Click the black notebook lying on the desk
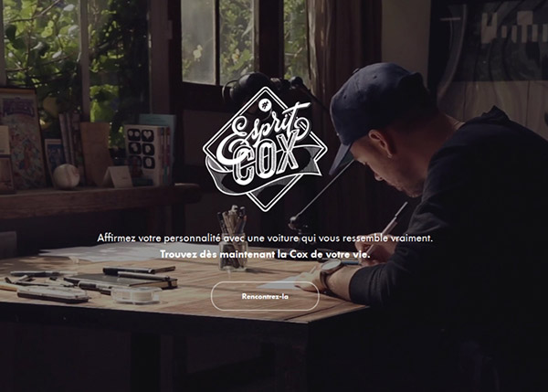The height and width of the screenshot is (392, 548). (x=121, y=281)
